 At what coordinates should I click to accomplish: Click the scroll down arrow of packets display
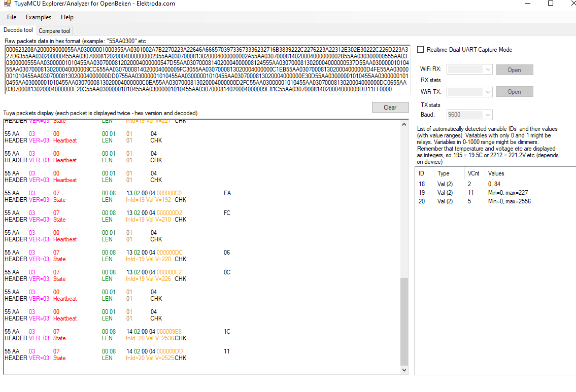[404, 370]
